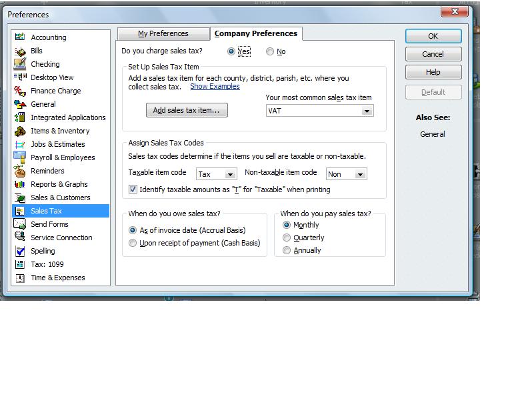Choose Upon receipt of payment (Cash Basis)

[x=133, y=244]
